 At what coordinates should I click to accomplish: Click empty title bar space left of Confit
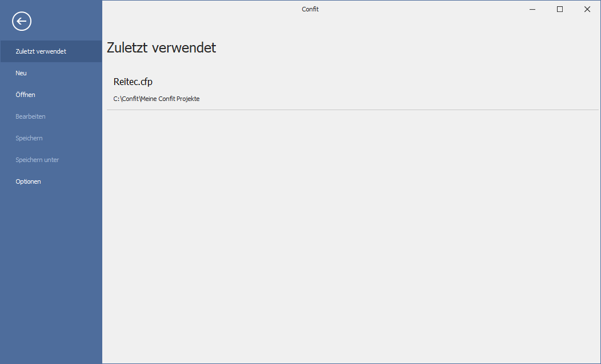[200, 9]
